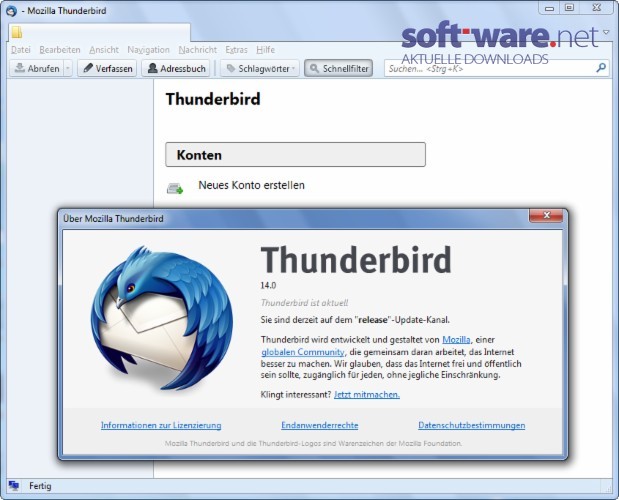Screen dimensions: 619x500
Task: Click the Thunderbird heading in main pane
Action: point(213,99)
